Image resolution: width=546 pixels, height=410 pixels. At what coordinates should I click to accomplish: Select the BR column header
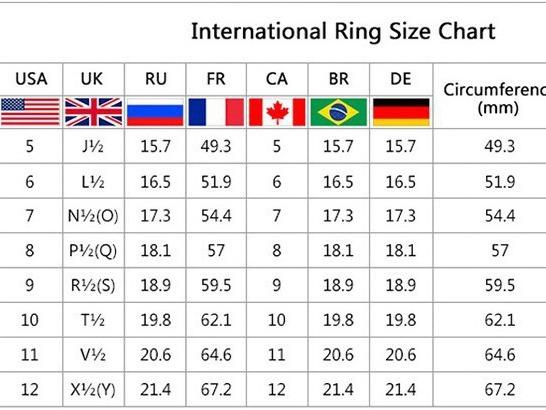[338, 79]
